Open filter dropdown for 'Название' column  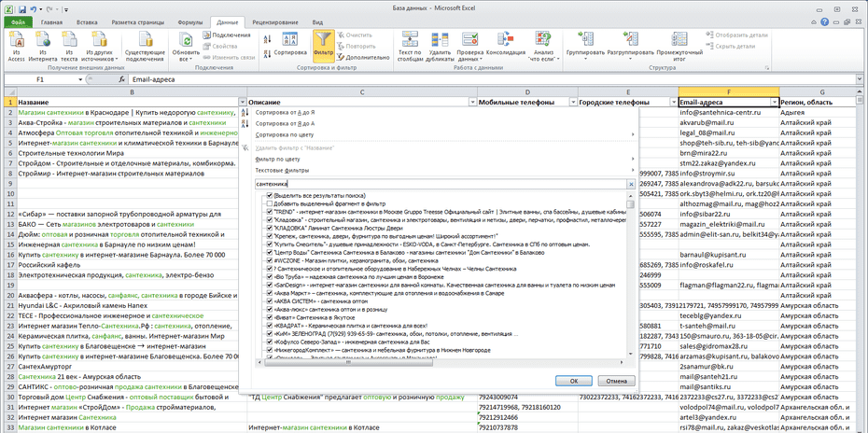[x=242, y=103]
